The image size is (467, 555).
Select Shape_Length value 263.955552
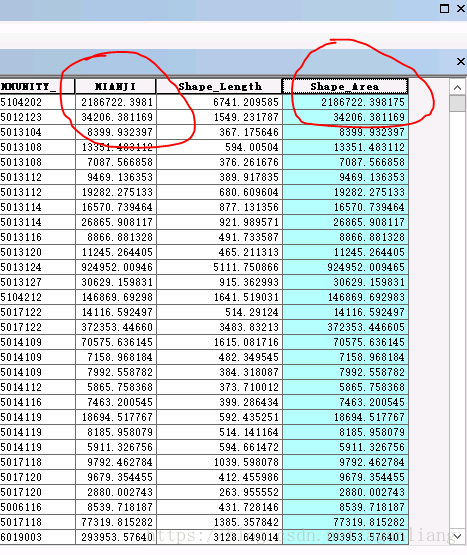click(x=220, y=492)
